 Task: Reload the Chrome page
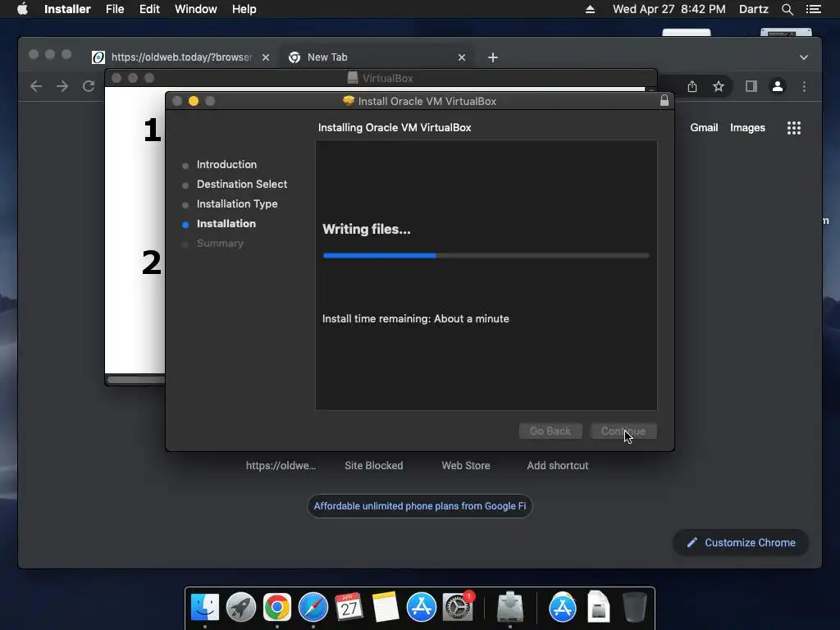pos(89,86)
